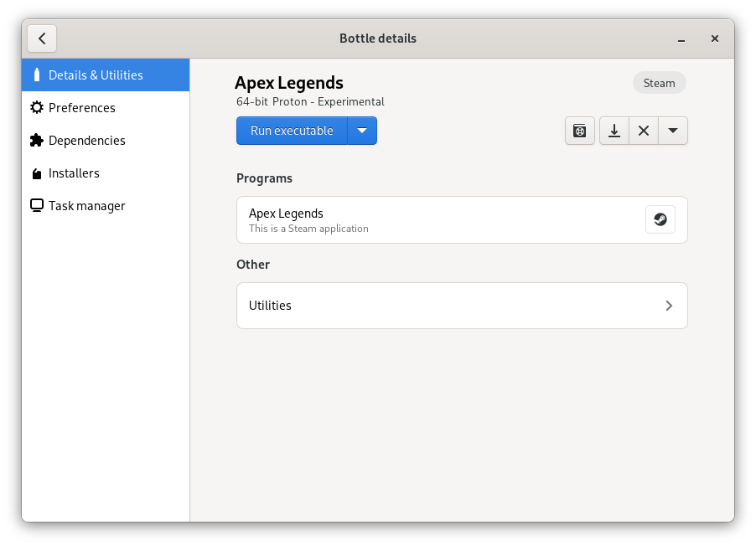Click the Run executable button
This screenshot has height=546, width=756.
(292, 131)
